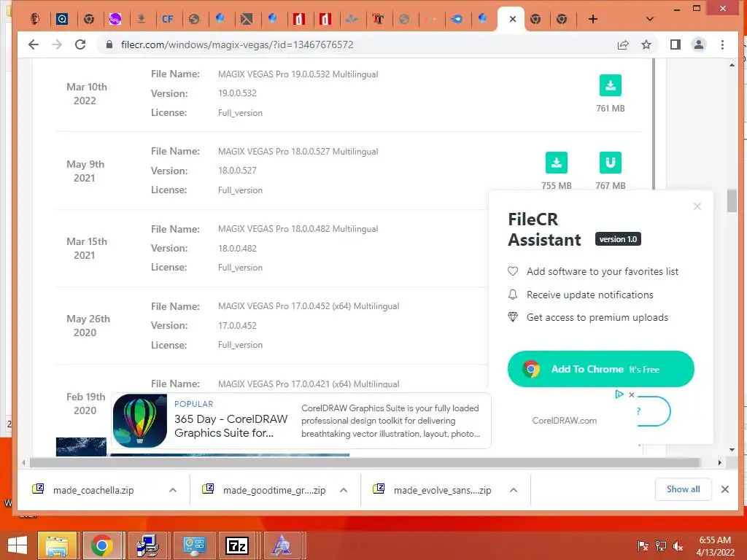This screenshot has width=747, height=560.
Task: Switch to the red T icon tab
Action: coord(379,19)
